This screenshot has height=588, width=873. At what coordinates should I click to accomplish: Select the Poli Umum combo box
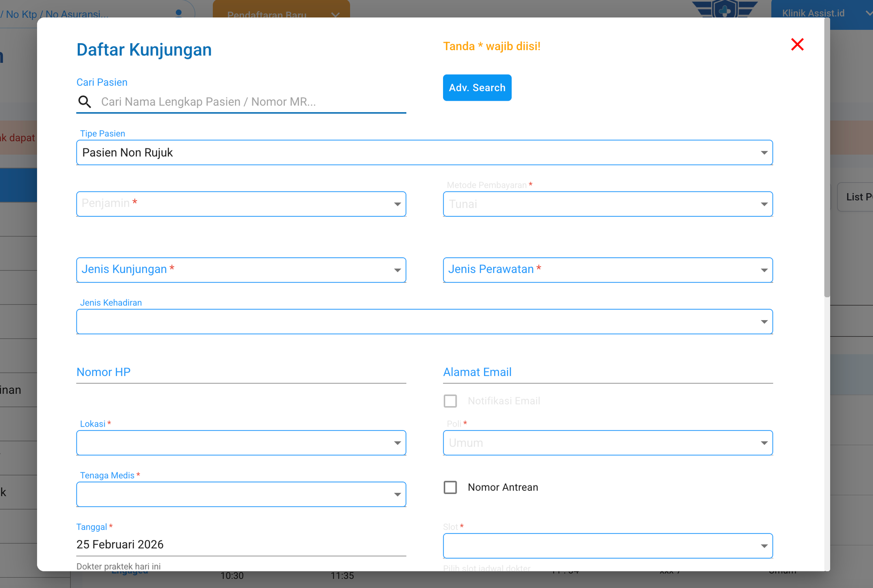608,443
